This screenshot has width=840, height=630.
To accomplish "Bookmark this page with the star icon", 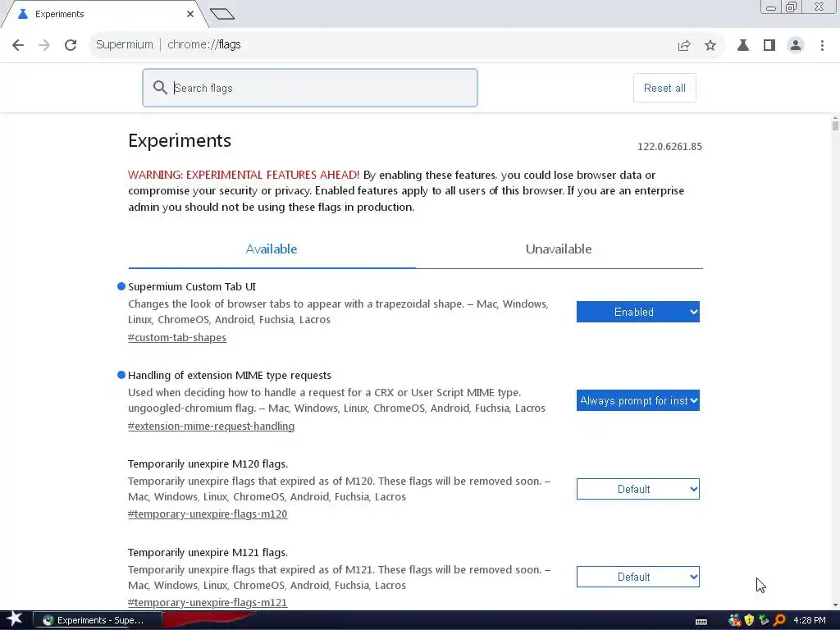I will (x=710, y=46).
